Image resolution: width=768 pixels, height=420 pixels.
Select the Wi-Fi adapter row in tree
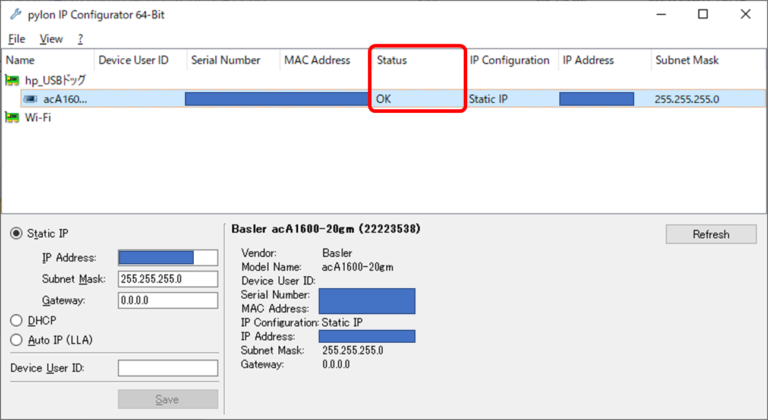[38, 118]
